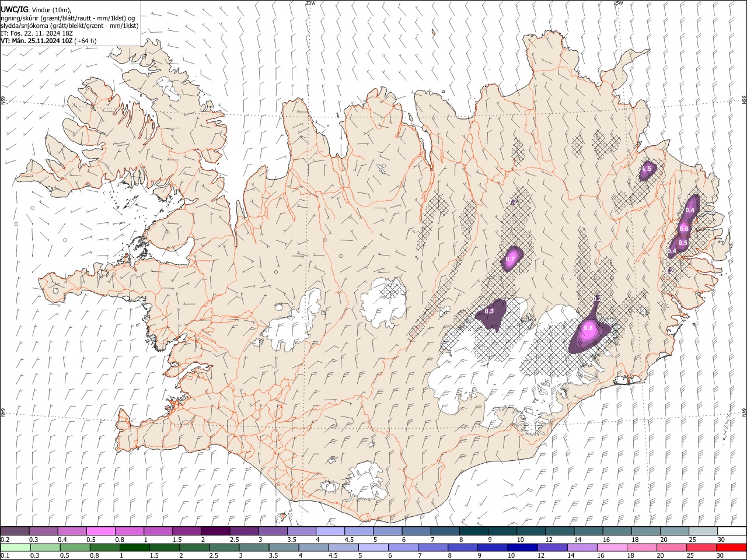Image resolution: width=747 pixels, height=560 pixels.
Task: Click the 20W longitude label at the top edge
Action: tap(310, 3)
